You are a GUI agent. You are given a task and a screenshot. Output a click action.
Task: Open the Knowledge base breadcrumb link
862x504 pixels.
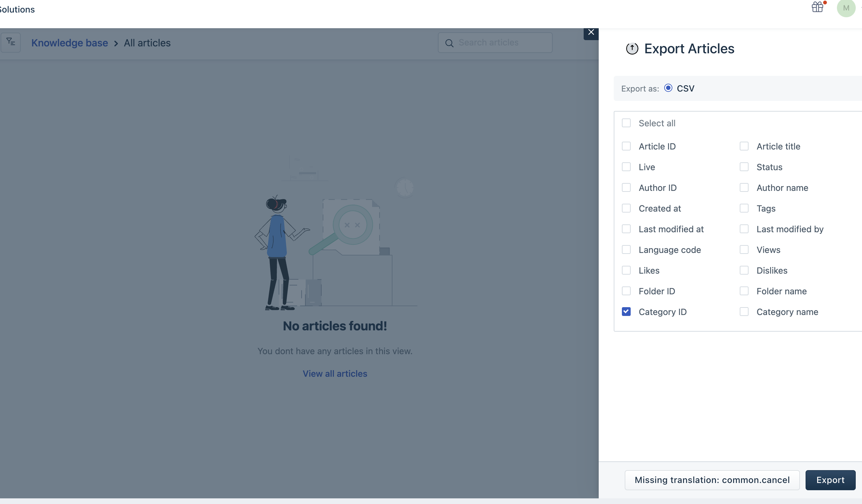(x=70, y=43)
